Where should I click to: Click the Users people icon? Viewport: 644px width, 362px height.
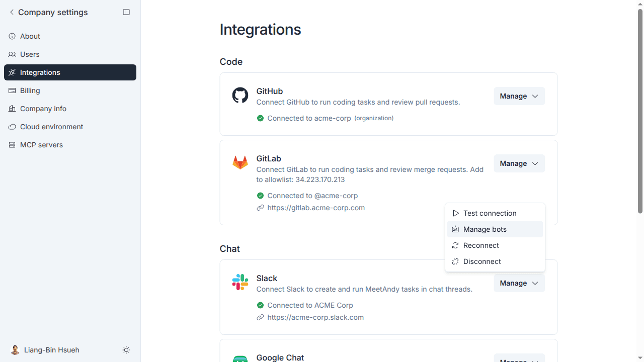pos(12,54)
